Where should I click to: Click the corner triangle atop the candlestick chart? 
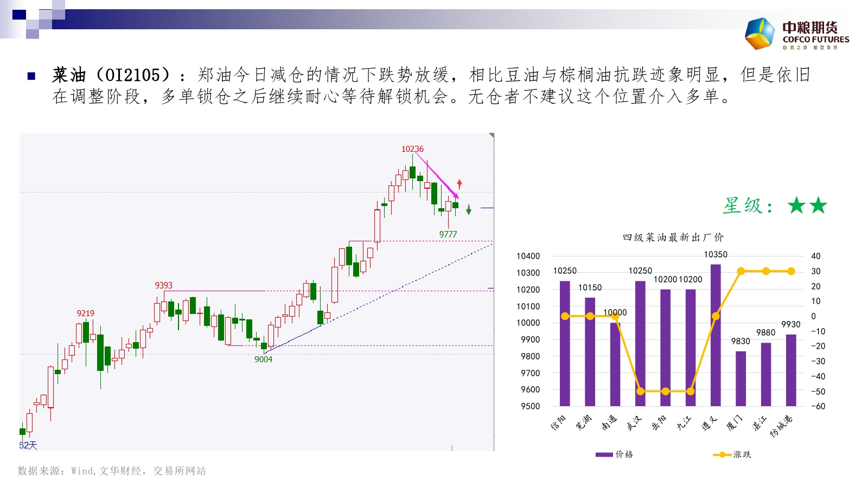coord(492,135)
